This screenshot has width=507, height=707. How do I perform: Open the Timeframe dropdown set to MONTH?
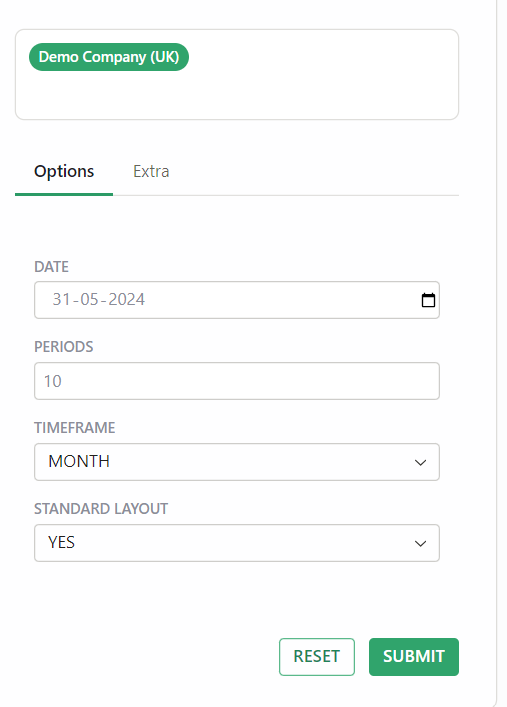tap(237, 462)
